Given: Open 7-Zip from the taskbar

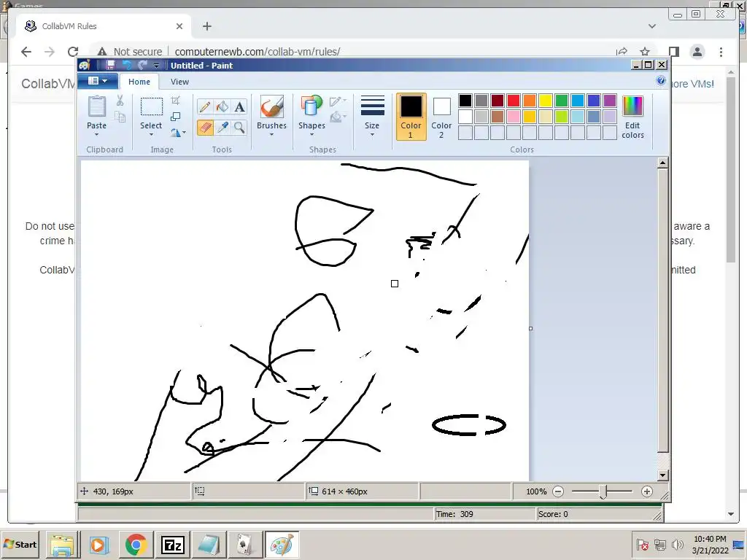Looking at the screenshot, I should tap(172, 544).
